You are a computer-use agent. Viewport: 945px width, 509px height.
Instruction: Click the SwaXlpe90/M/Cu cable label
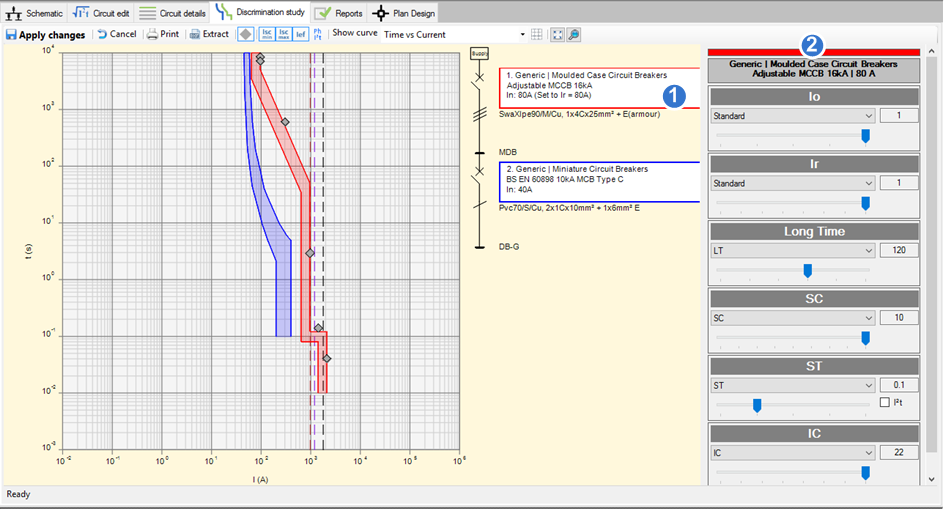579,114
